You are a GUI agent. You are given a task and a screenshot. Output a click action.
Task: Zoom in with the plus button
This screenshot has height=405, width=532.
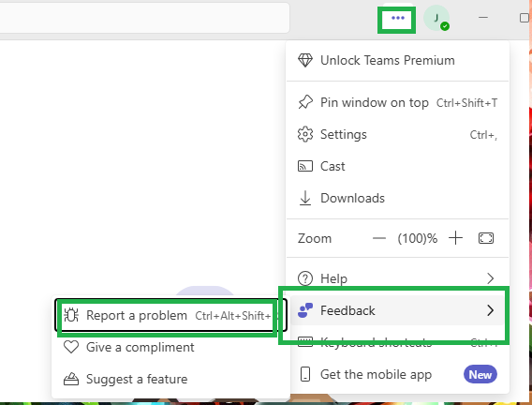[455, 238]
